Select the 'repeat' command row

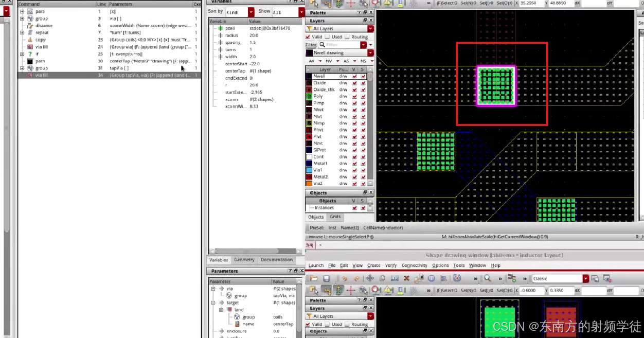coord(109,32)
